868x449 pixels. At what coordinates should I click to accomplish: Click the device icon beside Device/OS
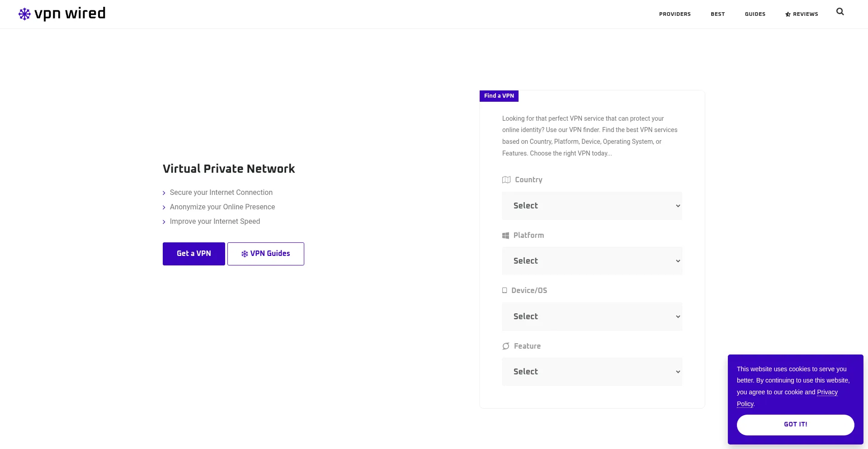tap(505, 291)
